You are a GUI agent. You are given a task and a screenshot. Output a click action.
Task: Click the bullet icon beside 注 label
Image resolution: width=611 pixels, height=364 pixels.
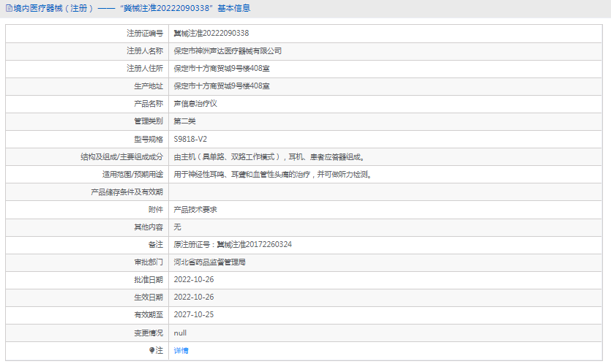point(151,350)
